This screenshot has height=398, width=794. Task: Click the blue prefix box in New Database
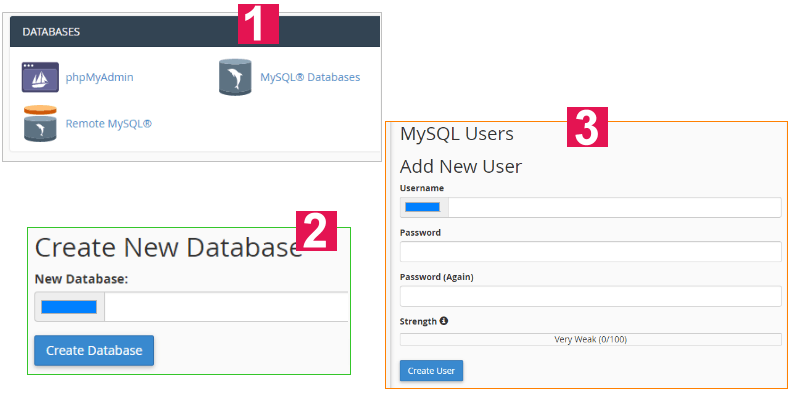(x=69, y=307)
